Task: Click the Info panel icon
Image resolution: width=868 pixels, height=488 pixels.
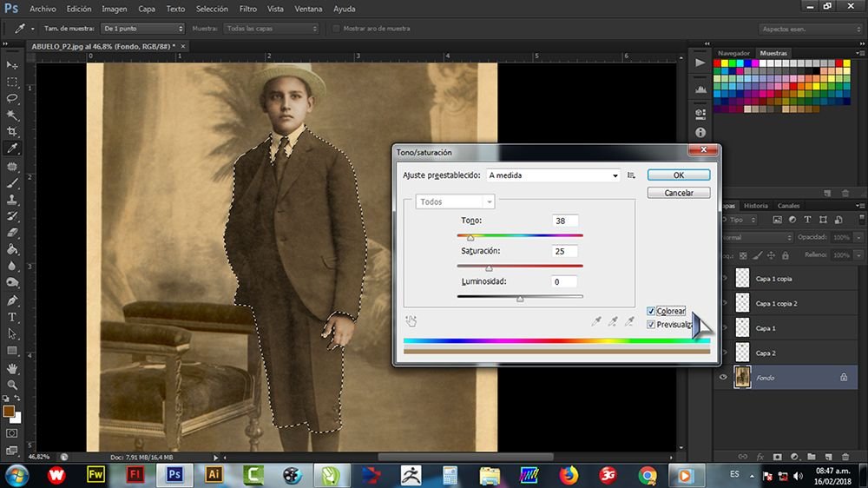Action: coord(700,132)
